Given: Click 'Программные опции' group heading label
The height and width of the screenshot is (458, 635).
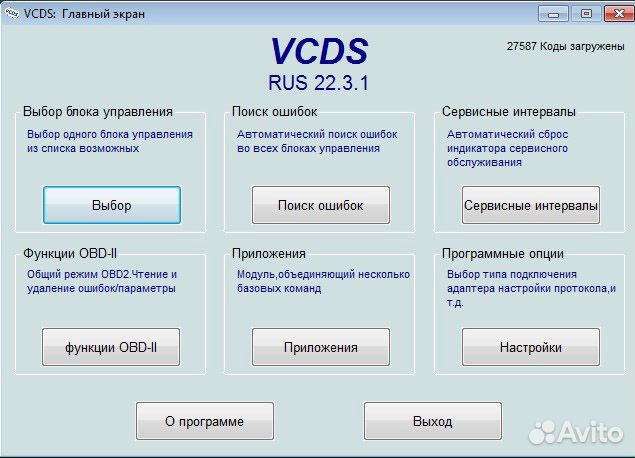Looking at the screenshot, I should click(x=503, y=253).
